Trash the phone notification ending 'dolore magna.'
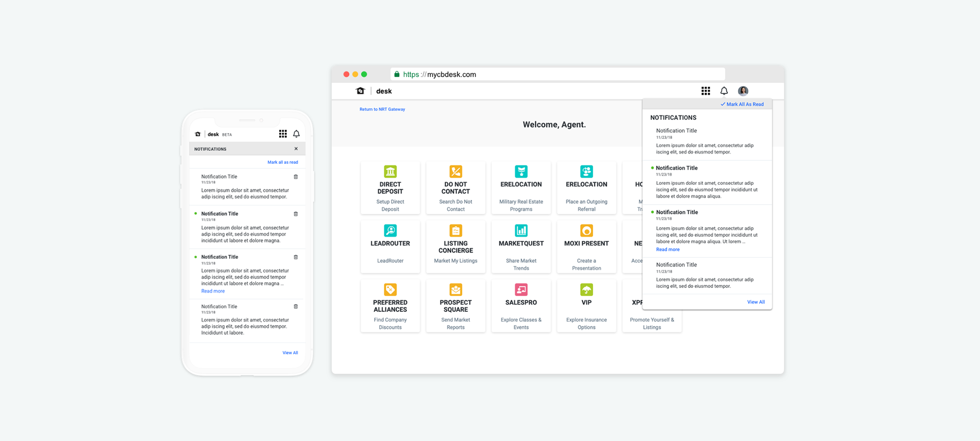Screen dimensions: 980x441 coord(296,214)
